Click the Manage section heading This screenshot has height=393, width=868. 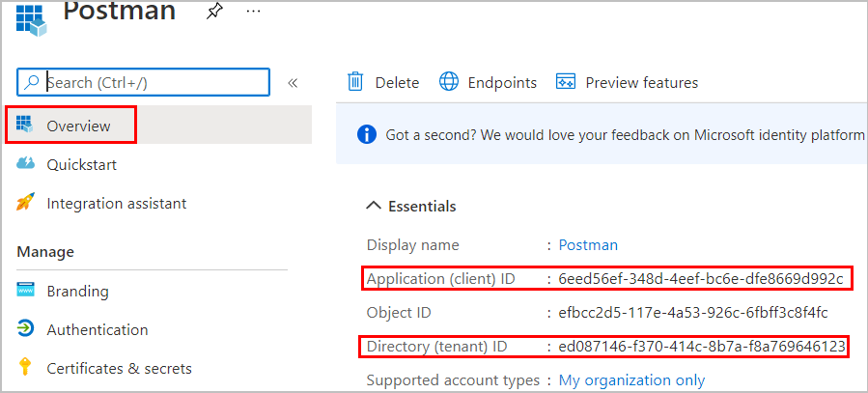(x=45, y=252)
